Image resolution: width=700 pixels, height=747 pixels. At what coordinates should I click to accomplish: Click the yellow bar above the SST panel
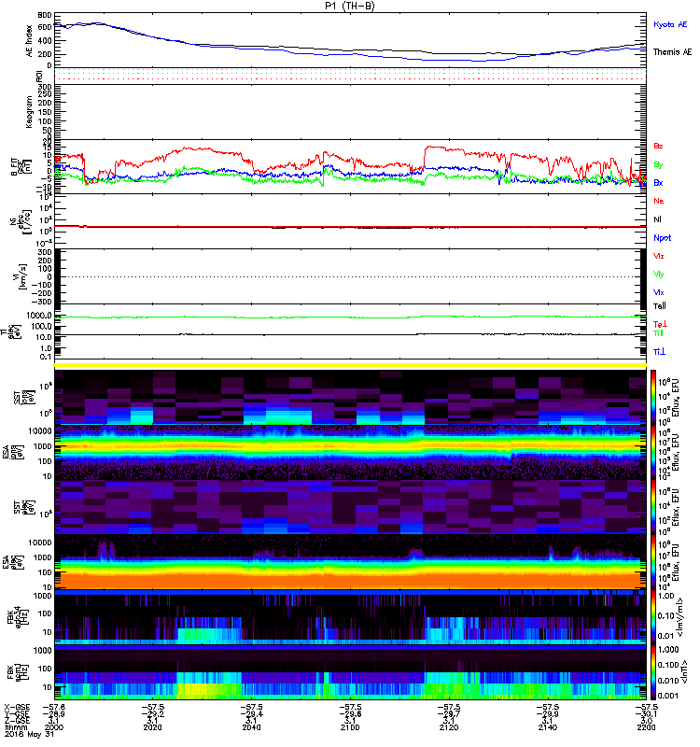click(350, 365)
